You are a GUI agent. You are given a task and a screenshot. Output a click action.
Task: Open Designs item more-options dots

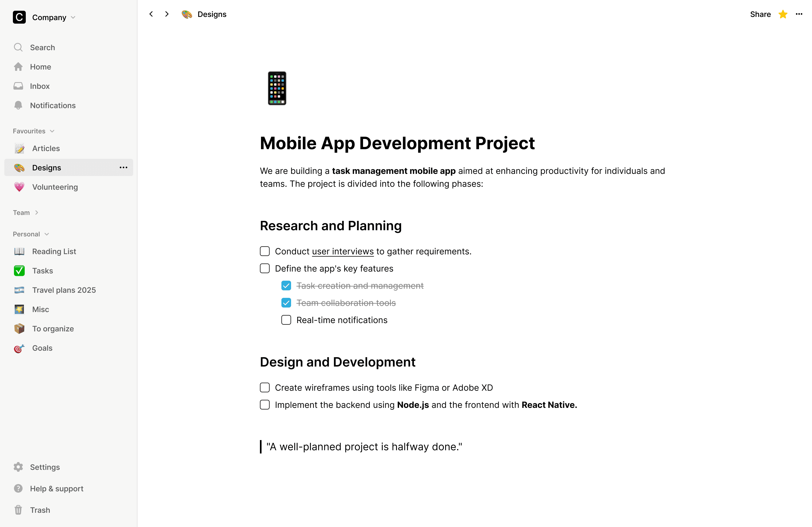pyautogui.click(x=123, y=167)
